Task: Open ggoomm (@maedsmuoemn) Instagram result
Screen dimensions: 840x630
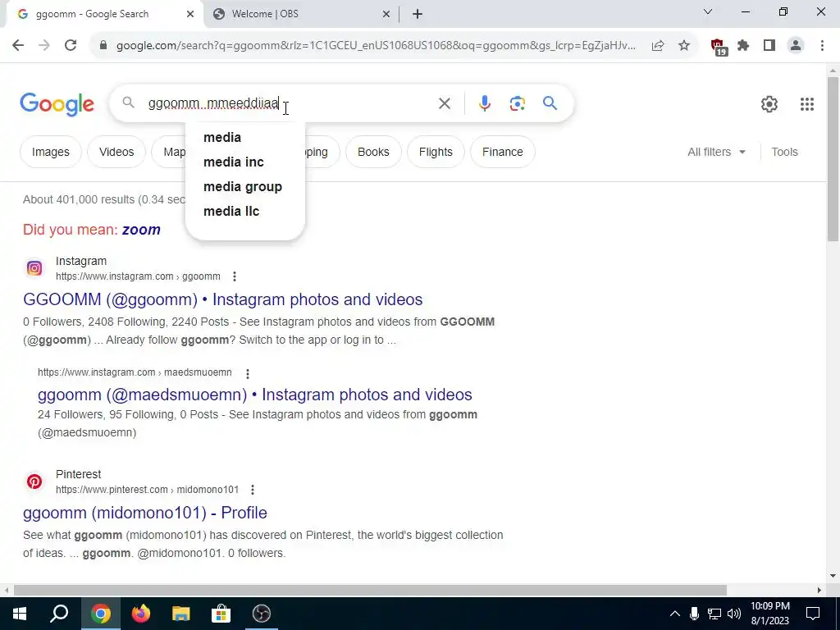Action: click(x=255, y=395)
